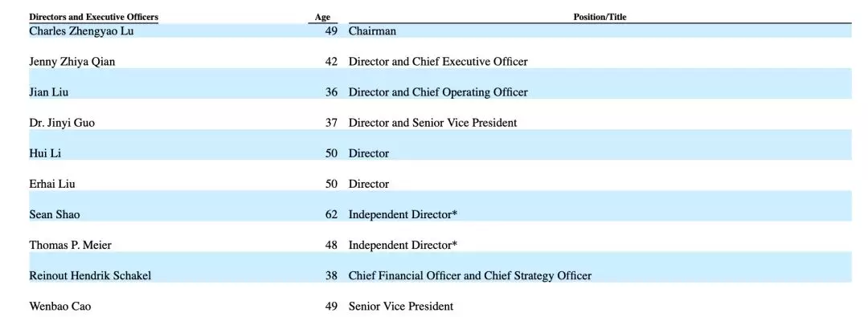Screen dimensions: 868x317
Task: Select the name Jenny Zhiya Qian
Action: point(72,62)
